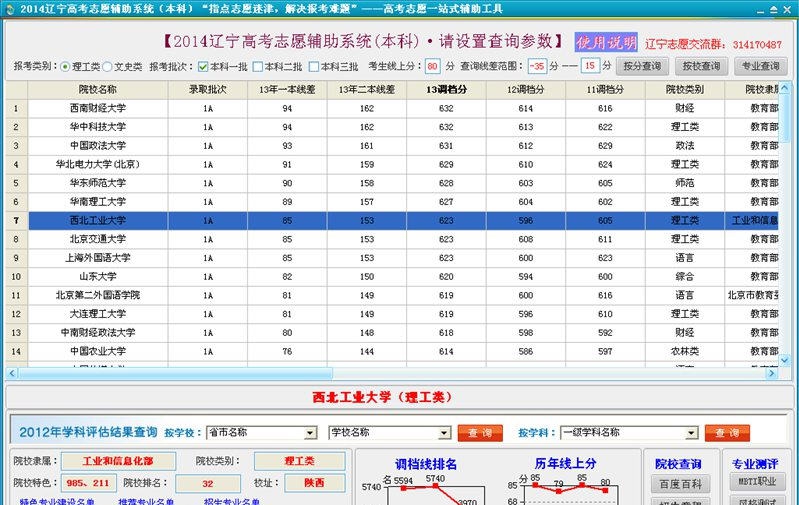Click the horizontal scroll left arrow
Screen dimensions: 799x505
[12, 374]
